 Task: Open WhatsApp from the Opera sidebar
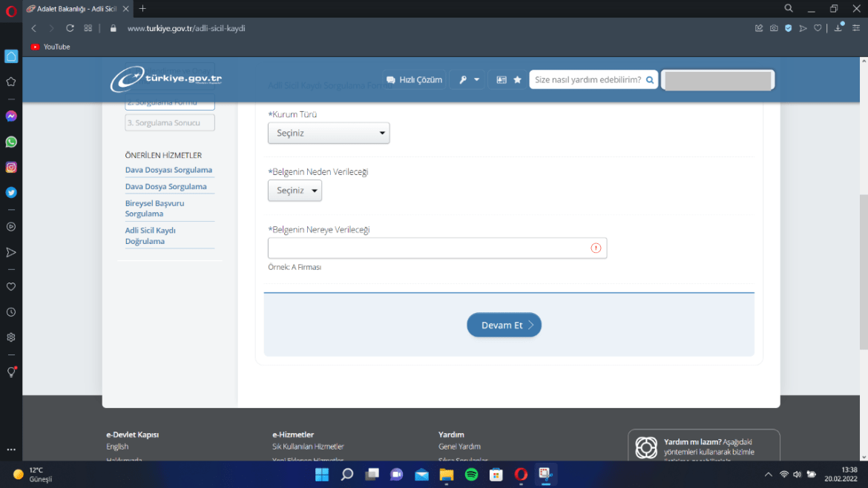[11, 142]
